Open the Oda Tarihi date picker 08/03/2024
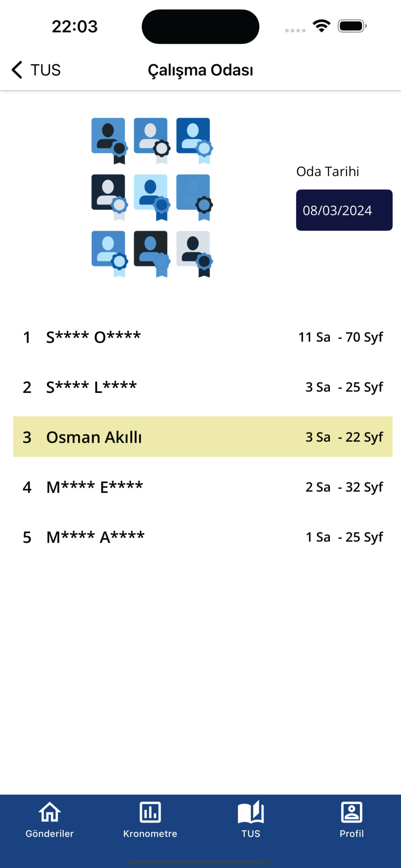 pyautogui.click(x=344, y=210)
